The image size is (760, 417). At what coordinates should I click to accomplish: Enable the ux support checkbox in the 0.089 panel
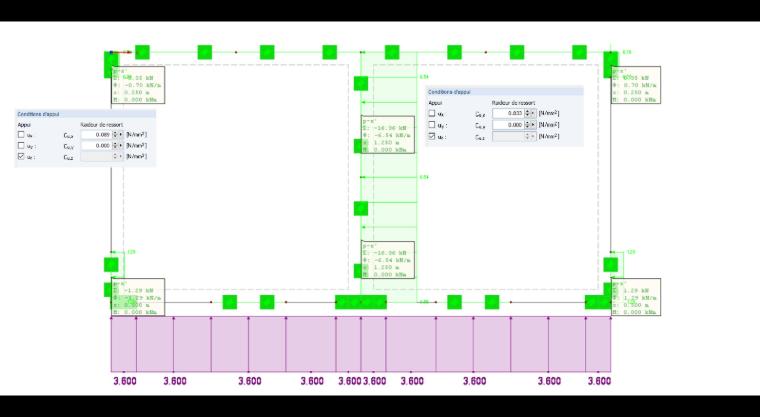tap(21, 134)
